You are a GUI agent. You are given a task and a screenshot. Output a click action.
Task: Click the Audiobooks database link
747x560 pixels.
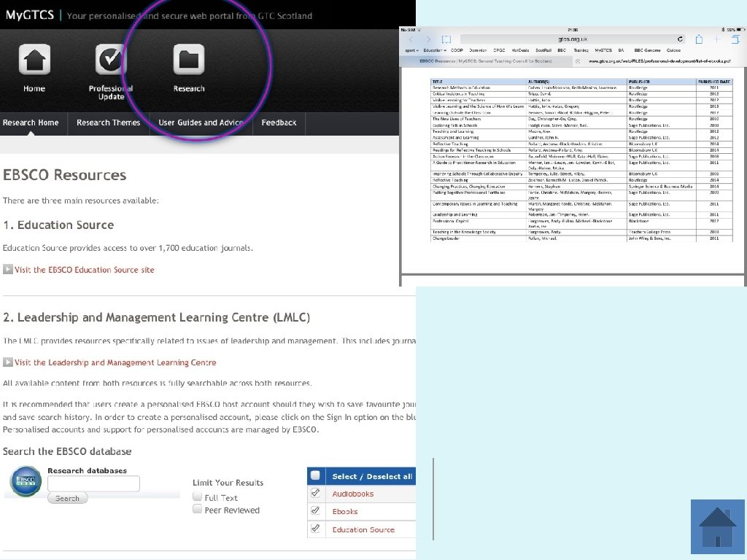[x=353, y=494]
